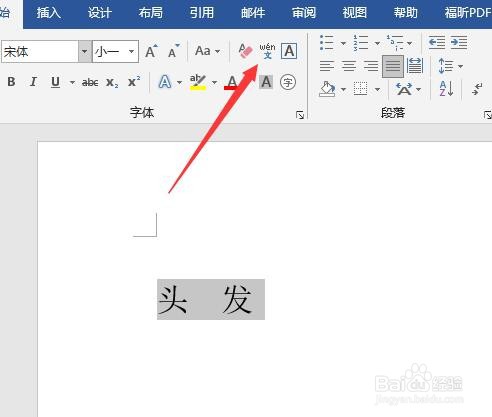This screenshot has width=492, height=417.
Task: Open the 布局 tab
Action: point(151,13)
